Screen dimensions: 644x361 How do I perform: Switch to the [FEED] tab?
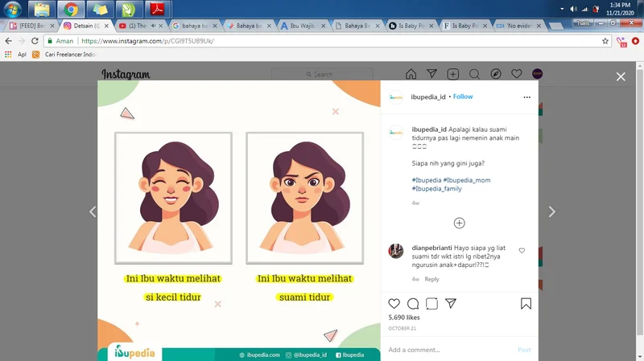click(x=32, y=26)
